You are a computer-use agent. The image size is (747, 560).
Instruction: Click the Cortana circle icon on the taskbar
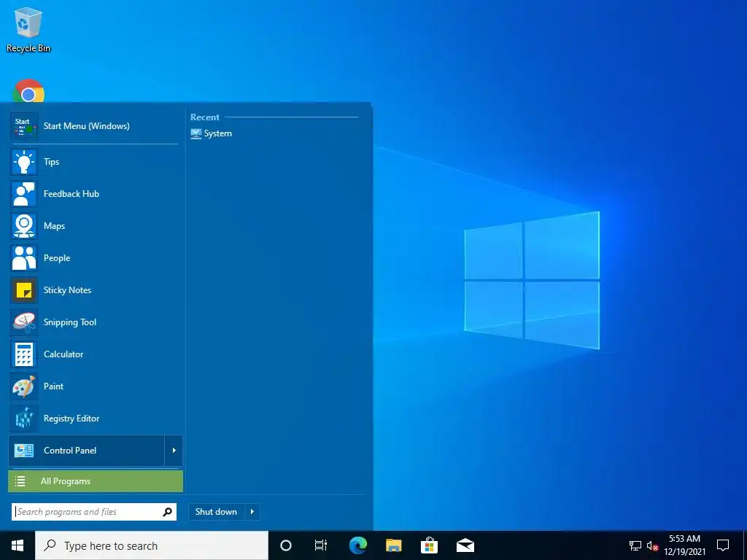pyautogui.click(x=286, y=545)
